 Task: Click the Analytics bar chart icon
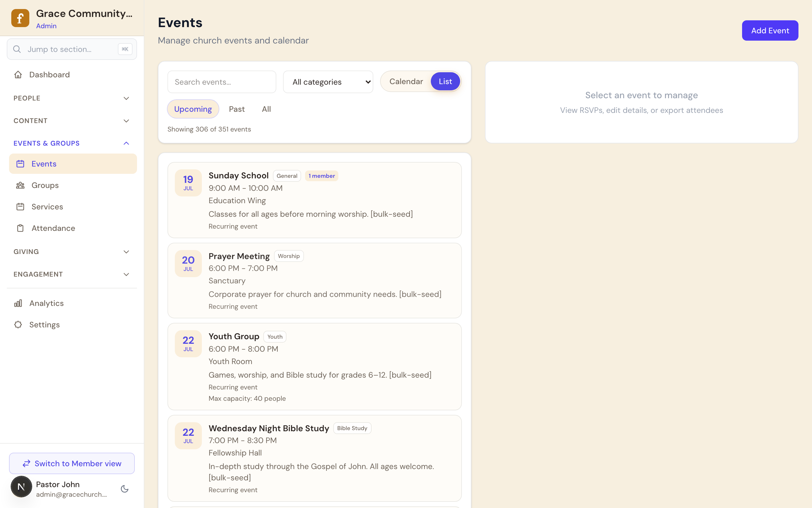coord(18,303)
